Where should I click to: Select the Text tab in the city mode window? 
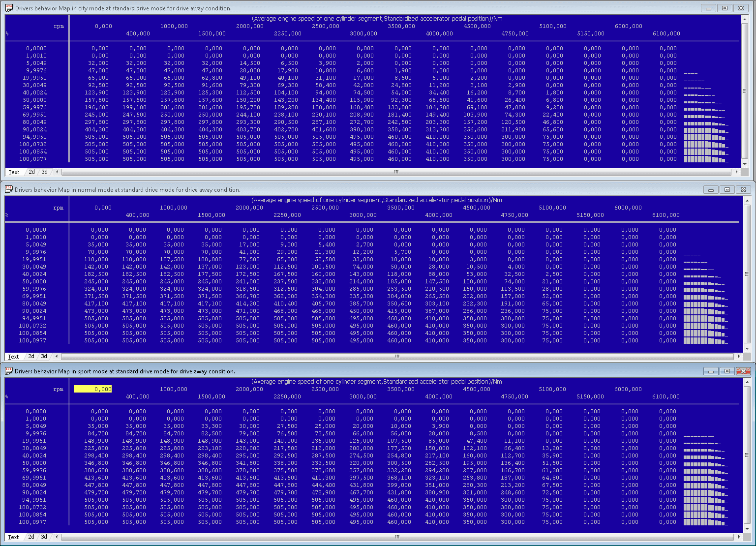(14, 172)
